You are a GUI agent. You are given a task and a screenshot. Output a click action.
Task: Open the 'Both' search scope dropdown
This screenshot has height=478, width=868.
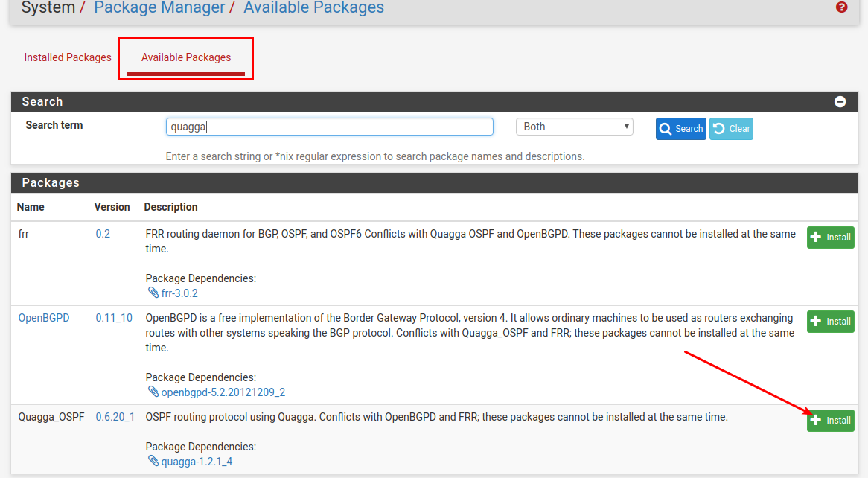click(x=574, y=127)
